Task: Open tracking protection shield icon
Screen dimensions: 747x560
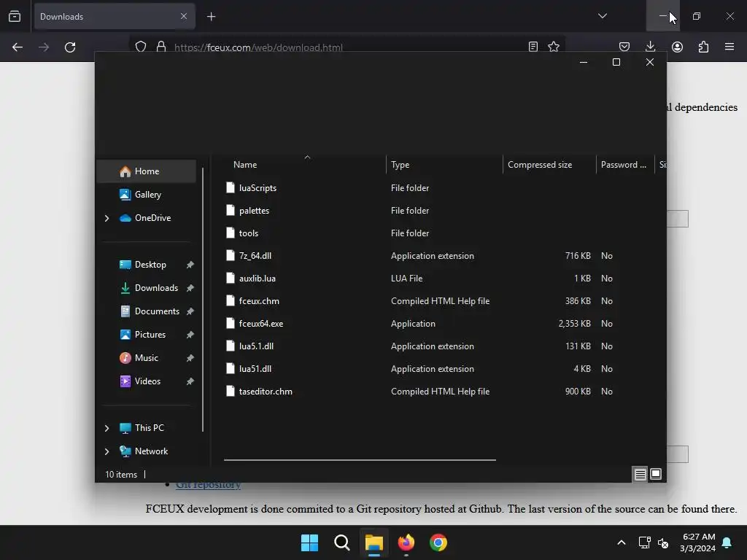Action: click(x=141, y=47)
